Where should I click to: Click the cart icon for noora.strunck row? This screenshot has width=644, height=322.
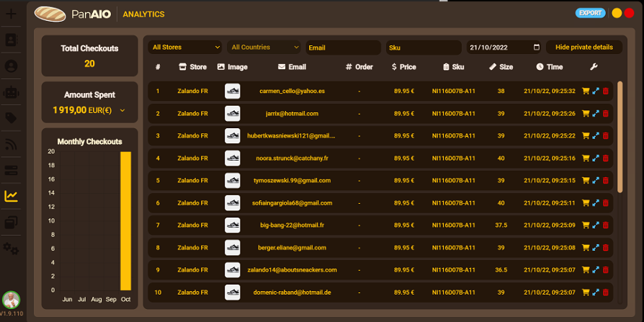click(586, 158)
